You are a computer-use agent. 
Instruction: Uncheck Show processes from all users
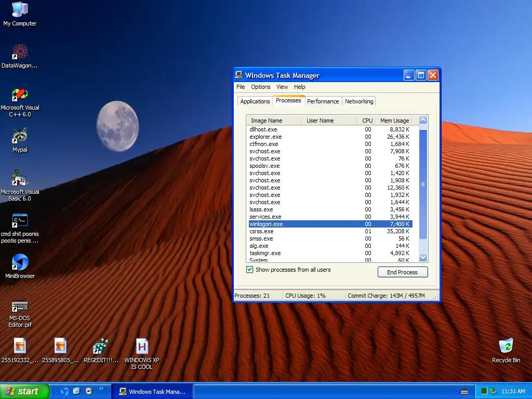250,270
